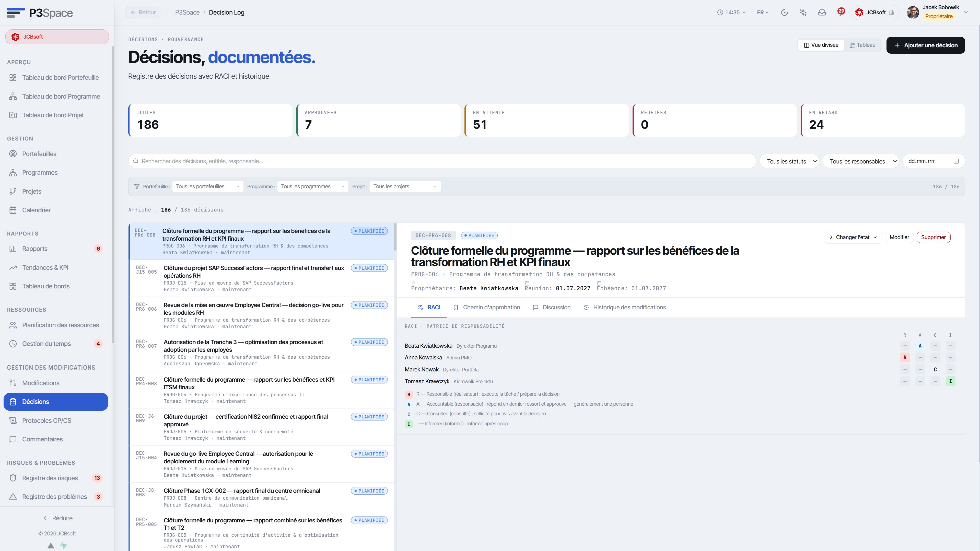This screenshot has height=551, width=980.
Task: Open notifications with the 29 badge
Action: [841, 12]
